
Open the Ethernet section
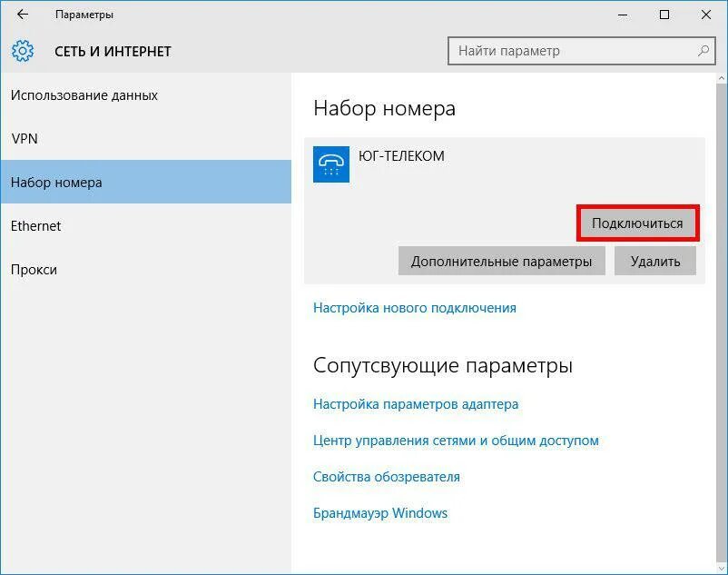[x=146, y=225]
